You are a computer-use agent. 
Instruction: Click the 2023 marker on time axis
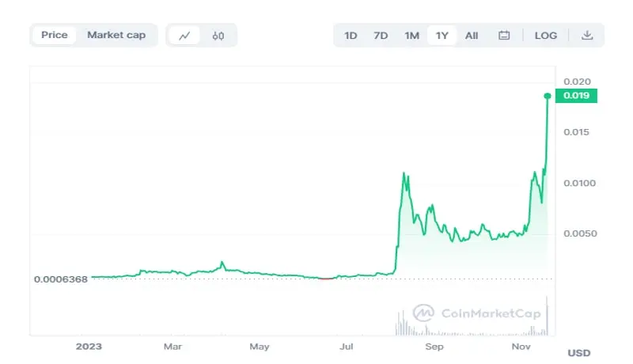(x=87, y=347)
